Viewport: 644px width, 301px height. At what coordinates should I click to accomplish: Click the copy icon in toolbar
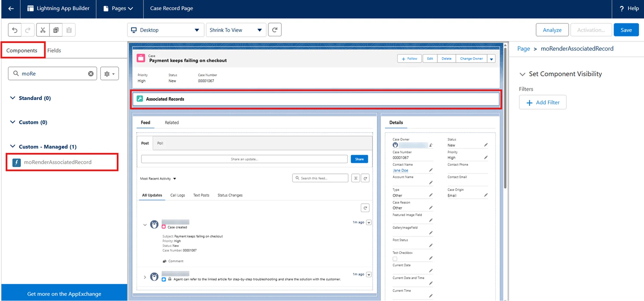point(56,30)
